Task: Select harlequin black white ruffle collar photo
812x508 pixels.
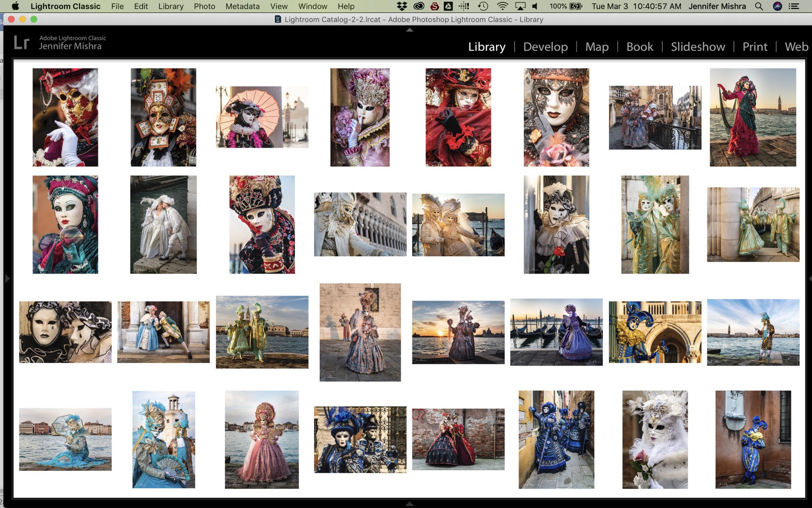Action: (x=556, y=225)
